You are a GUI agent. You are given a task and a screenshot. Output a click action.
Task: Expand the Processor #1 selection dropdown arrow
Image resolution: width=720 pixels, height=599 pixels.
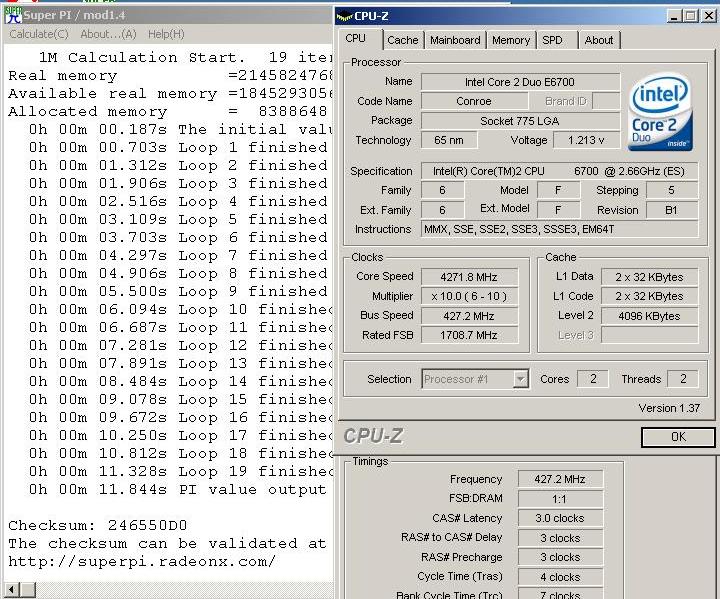[x=520, y=379]
